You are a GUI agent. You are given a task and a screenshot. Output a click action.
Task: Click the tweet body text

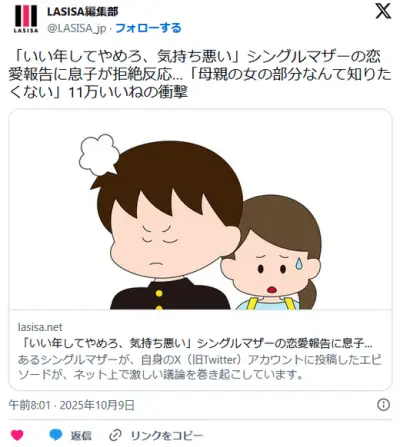(200, 75)
